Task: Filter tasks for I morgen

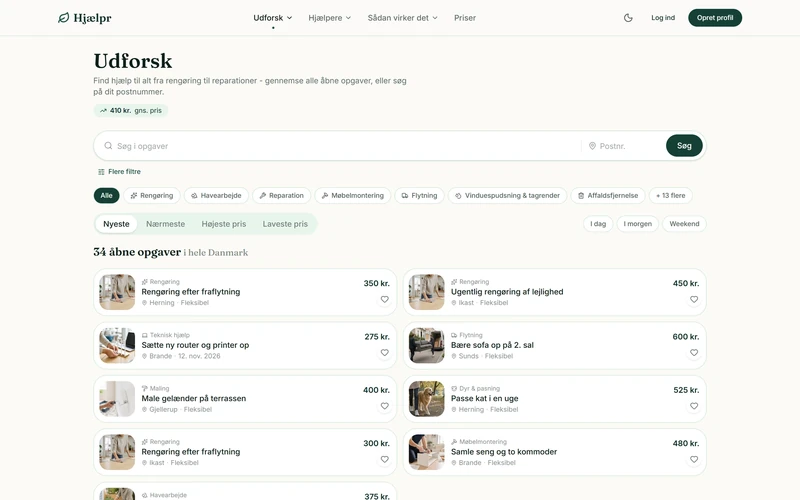Action: [638, 224]
